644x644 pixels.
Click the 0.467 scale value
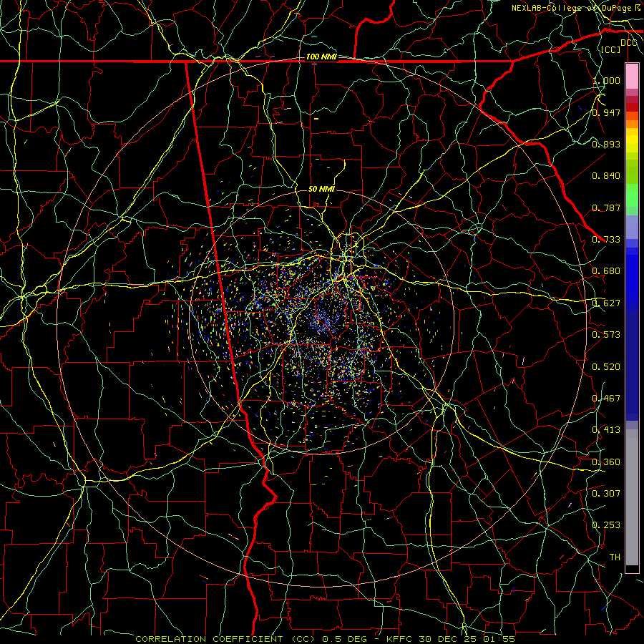[x=606, y=399]
